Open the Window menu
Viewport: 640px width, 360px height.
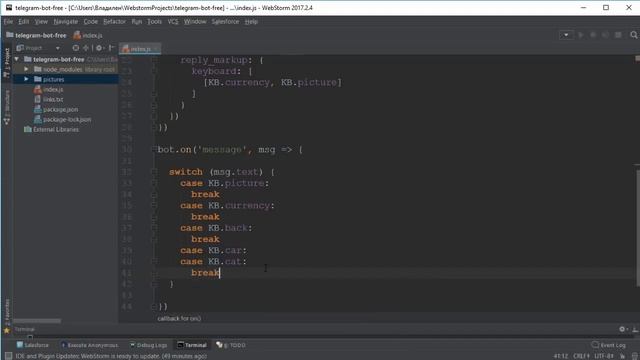195,22
